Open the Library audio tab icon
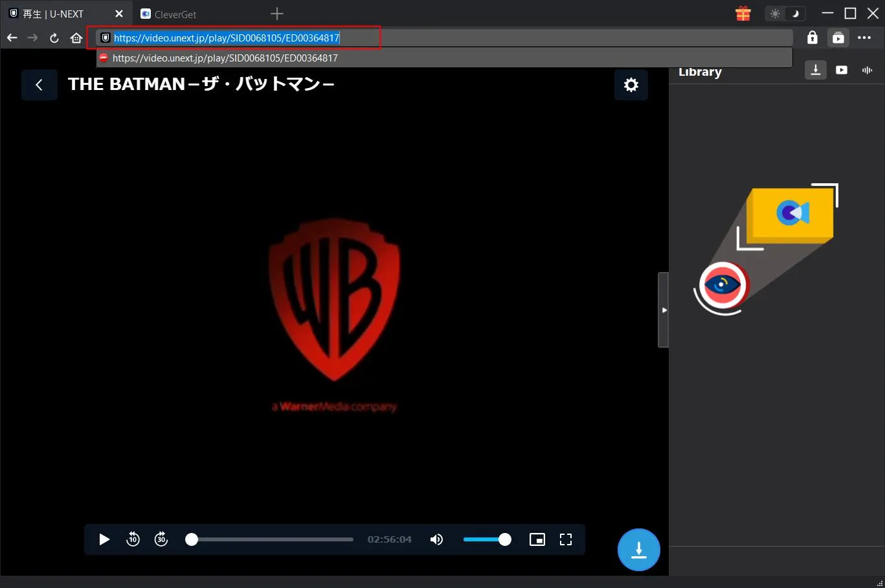Viewport: 885px width, 588px height. [867, 70]
